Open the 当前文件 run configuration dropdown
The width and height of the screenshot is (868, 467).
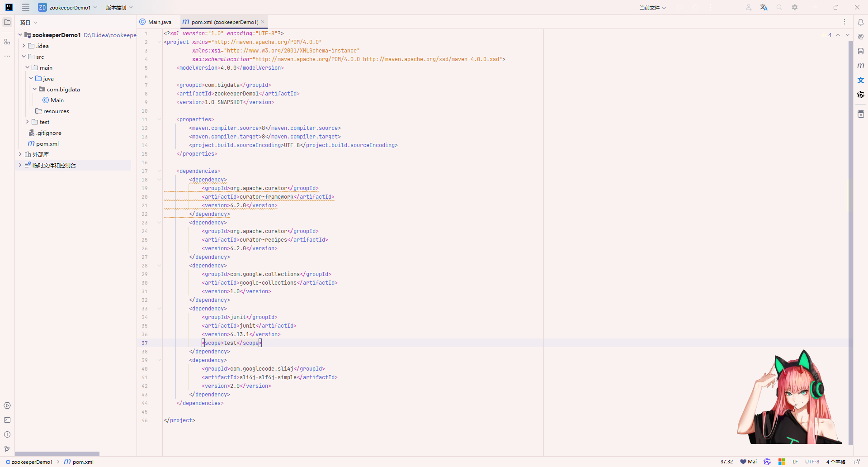click(653, 8)
